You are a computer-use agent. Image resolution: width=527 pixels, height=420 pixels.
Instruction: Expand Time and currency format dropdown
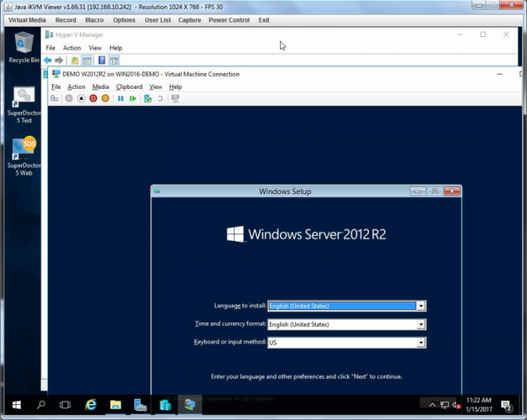[x=421, y=324]
